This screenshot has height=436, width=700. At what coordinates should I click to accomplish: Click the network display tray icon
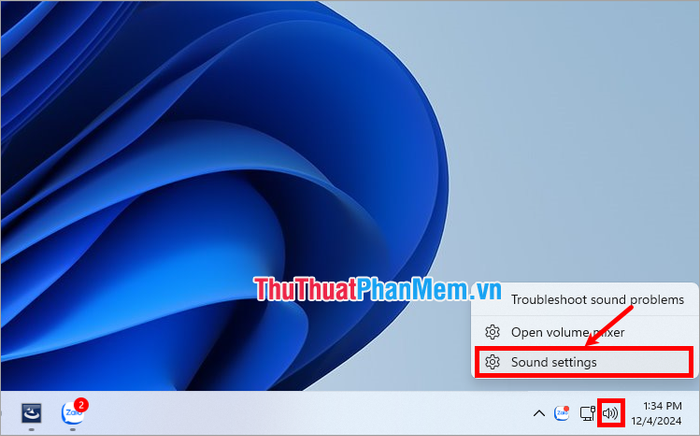click(587, 413)
